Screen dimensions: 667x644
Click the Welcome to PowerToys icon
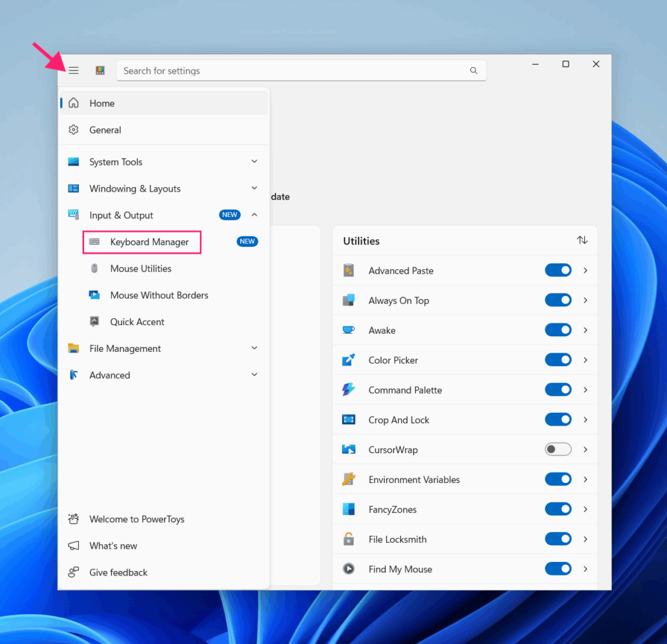tap(74, 519)
